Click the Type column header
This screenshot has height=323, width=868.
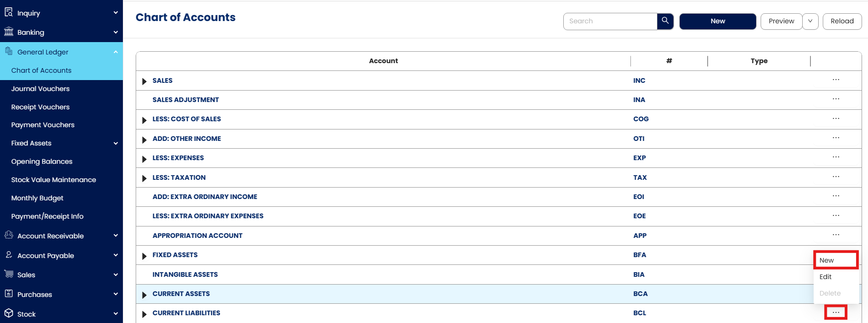pos(759,61)
